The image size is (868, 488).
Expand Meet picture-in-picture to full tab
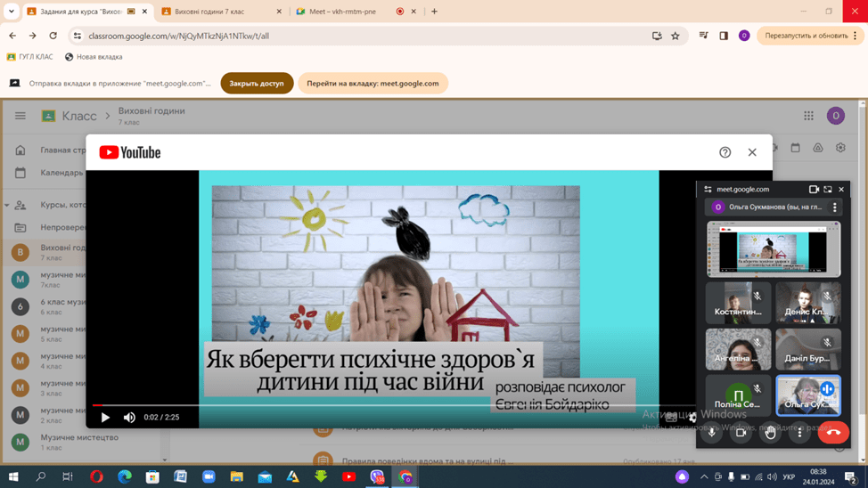[828, 189]
